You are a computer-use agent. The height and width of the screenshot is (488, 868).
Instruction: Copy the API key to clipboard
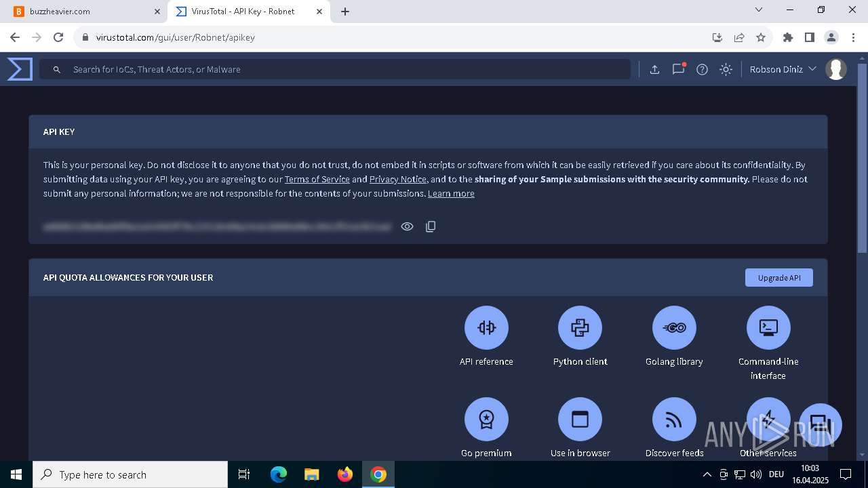click(431, 226)
